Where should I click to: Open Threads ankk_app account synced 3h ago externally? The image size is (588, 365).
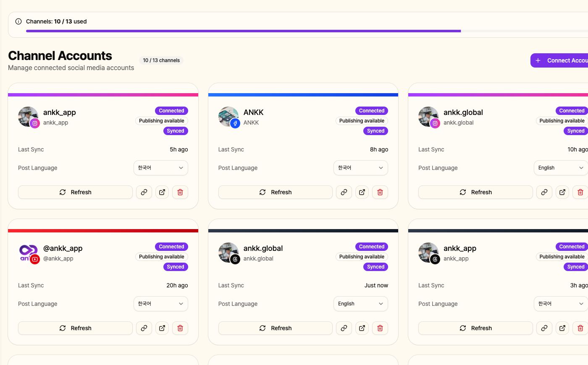pos(562,328)
